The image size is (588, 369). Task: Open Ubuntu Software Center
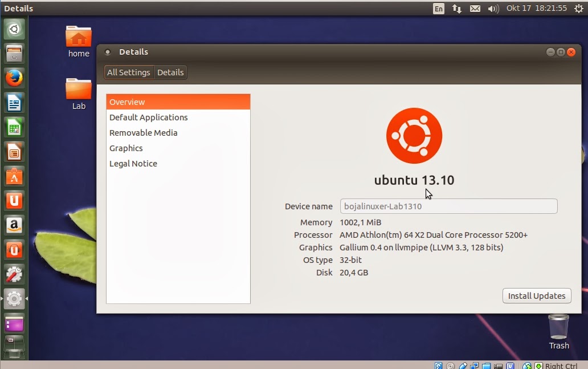[x=13, y=176]
